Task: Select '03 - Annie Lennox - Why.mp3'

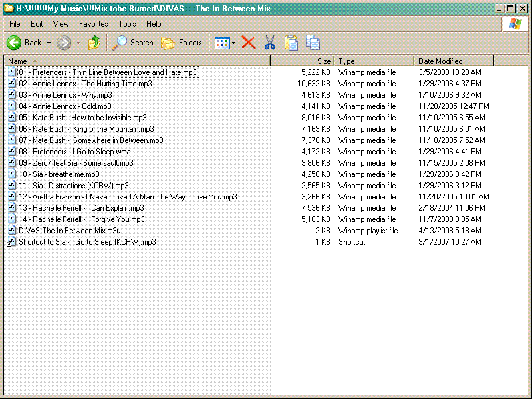Action: 65,95
